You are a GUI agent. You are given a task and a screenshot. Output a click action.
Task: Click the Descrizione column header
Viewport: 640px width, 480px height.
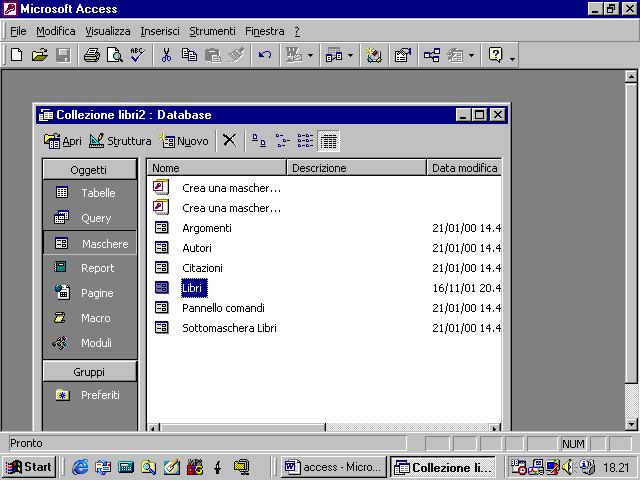(x=357, y=168)
